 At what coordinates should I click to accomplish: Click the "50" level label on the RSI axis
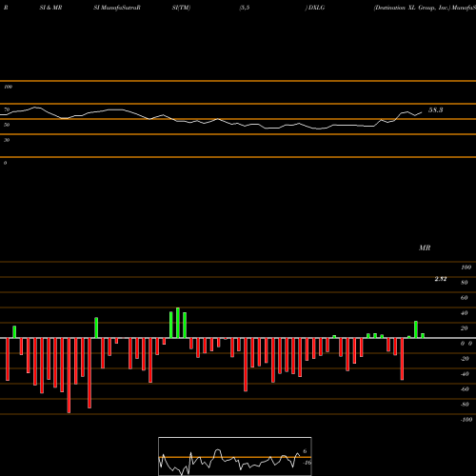coord(7,125)
